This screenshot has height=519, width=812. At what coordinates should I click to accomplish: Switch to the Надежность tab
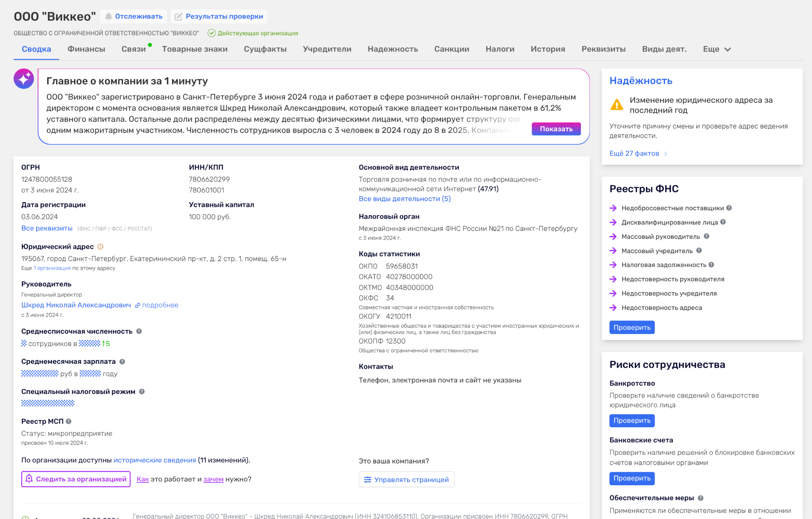point(393,49)
